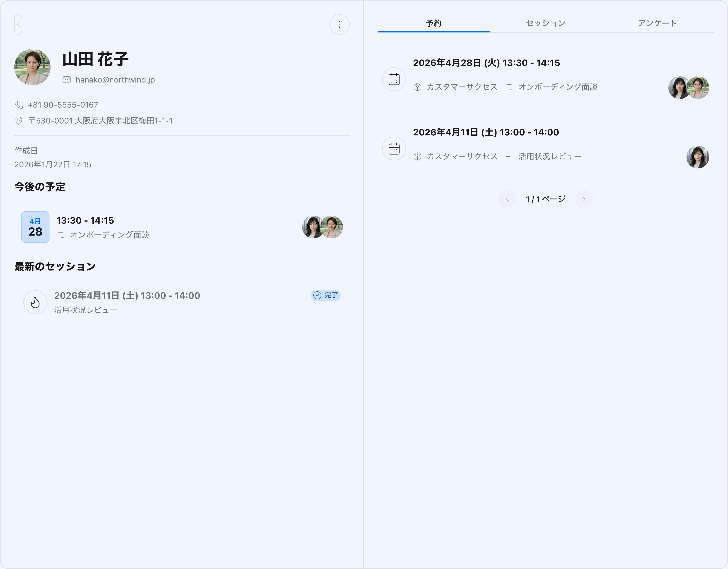Click 活用状況レビュー in April 11 booking row
This screenshot has height=569, width=728.
click(550, 156)
